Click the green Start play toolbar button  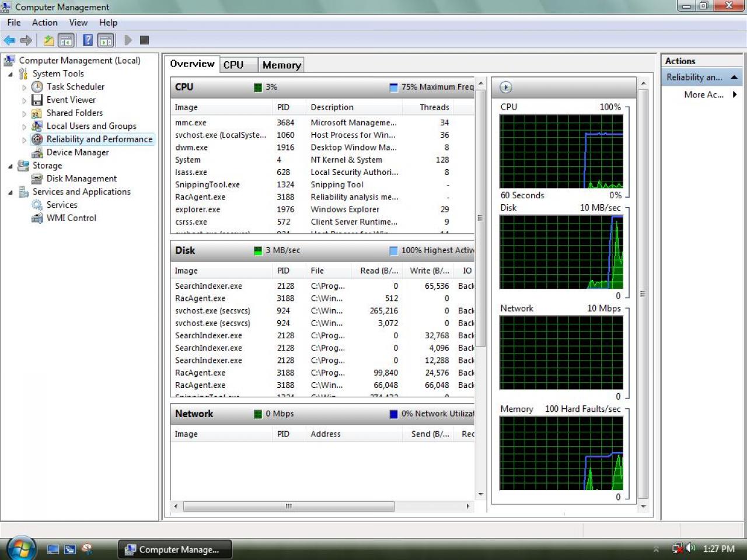[x=128, y=40]
